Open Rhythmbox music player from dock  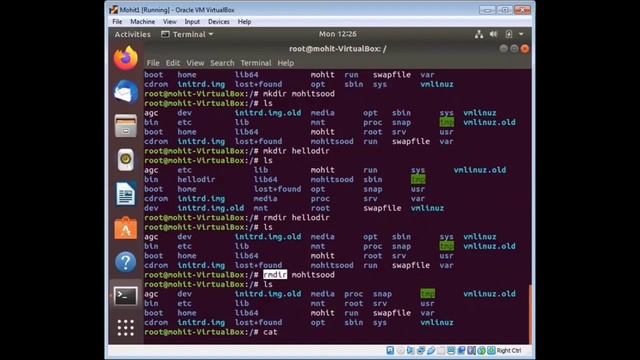pyautogui.click(x=126, y=160)
